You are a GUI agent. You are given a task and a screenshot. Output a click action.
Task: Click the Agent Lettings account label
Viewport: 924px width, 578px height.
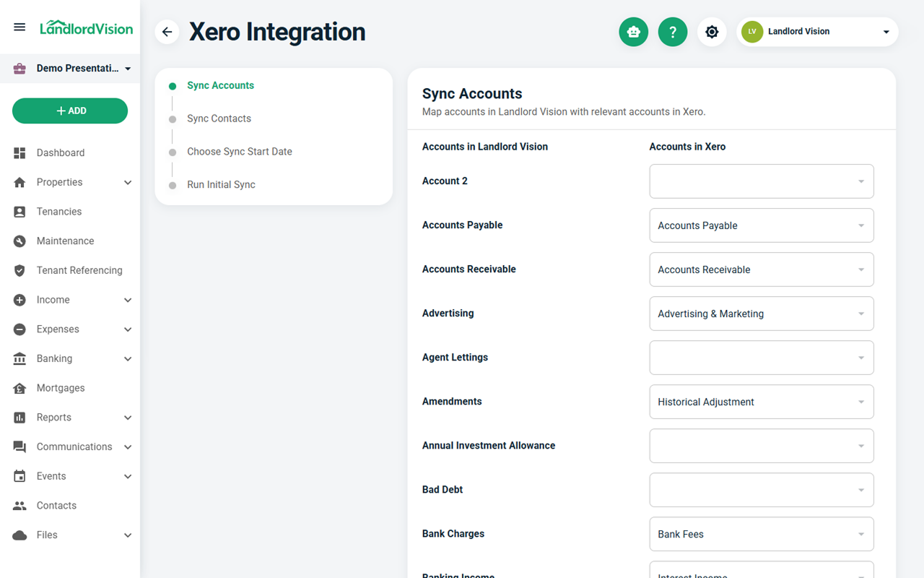pyautogui.click(x=455, y=358)
